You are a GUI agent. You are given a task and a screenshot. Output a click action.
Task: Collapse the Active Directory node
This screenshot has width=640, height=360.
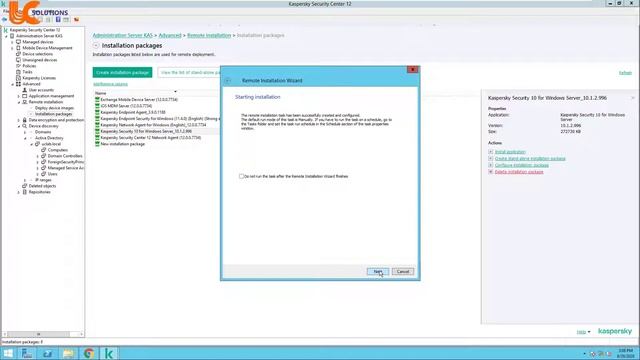point(25,138)
